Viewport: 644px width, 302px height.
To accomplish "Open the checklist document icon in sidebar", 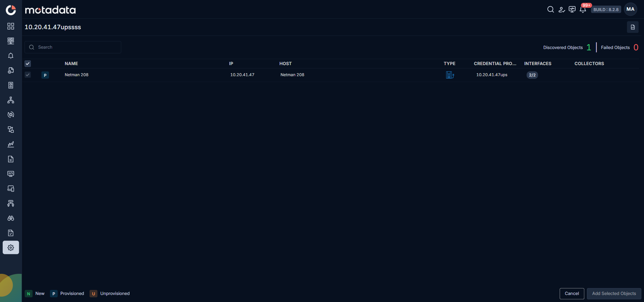I will point(11,233).
